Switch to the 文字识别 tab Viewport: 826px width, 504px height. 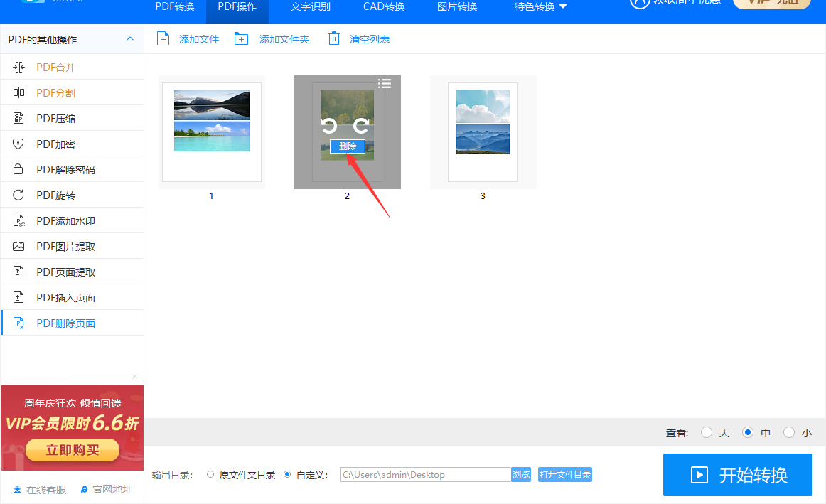[x=311, y=7]
